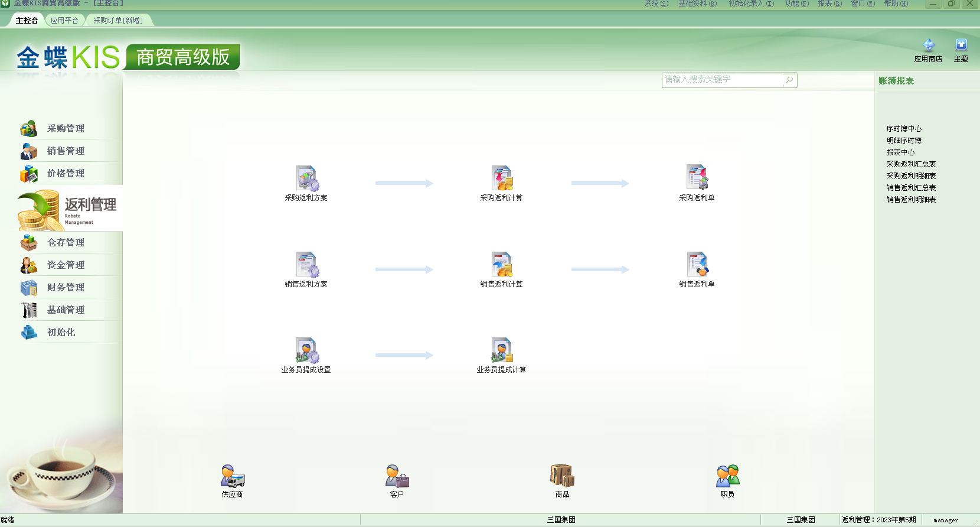
Task: Open 采购返利单 icon
Action: pyautogui.click(x=697, y=177)
